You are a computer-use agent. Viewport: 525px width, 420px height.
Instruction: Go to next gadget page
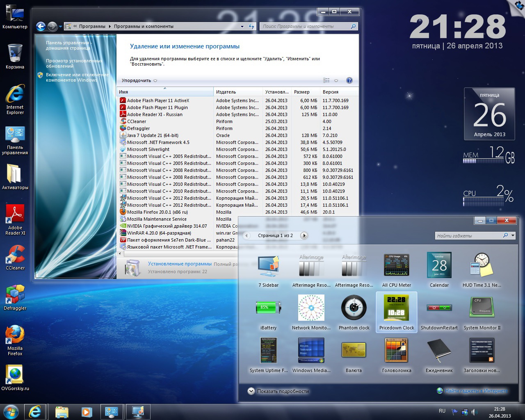(x=304, y=235)
